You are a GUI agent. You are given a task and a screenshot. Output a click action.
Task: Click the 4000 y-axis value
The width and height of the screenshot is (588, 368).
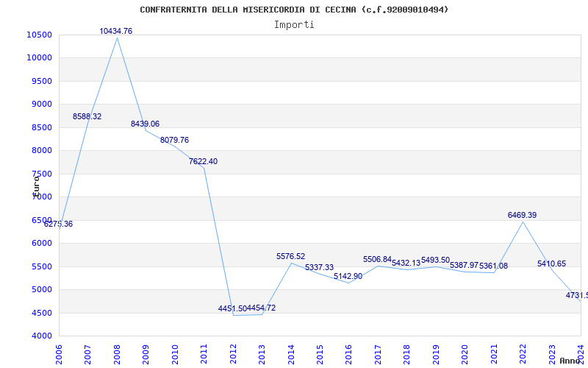41,336
